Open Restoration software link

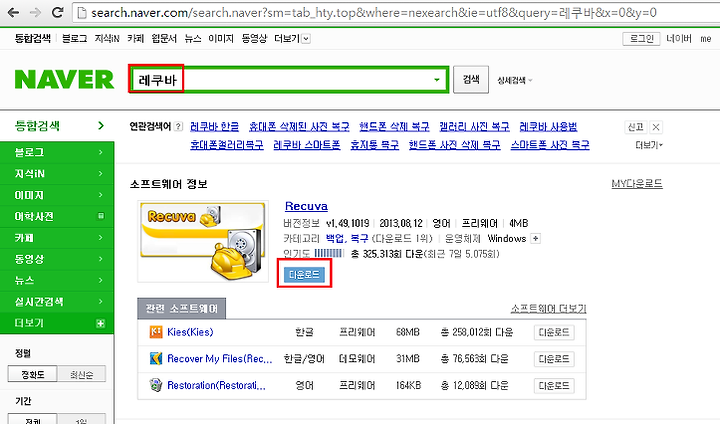click(x=216, y=385)
